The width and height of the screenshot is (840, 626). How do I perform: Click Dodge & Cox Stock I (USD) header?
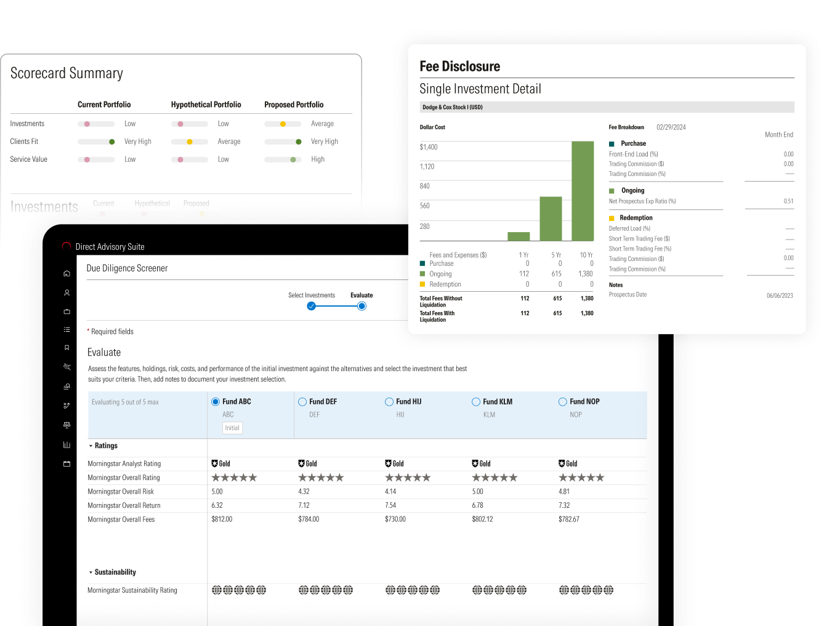(x=453, y=107)
